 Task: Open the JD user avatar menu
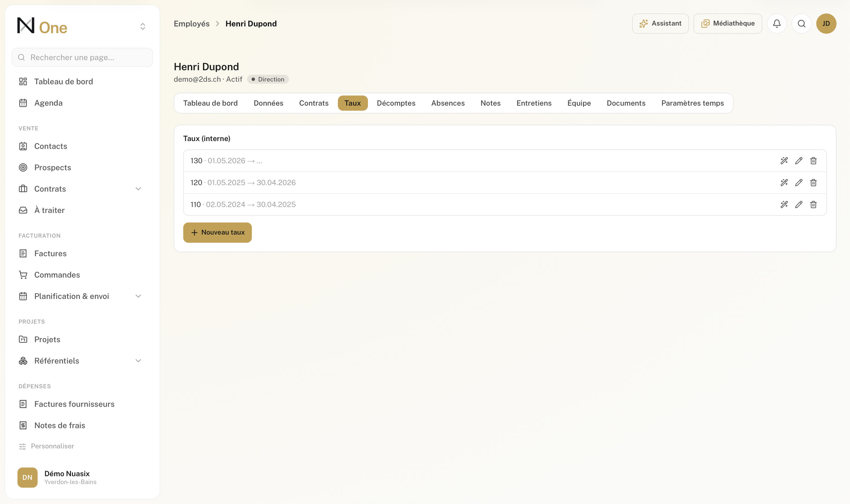coord(826,24)
